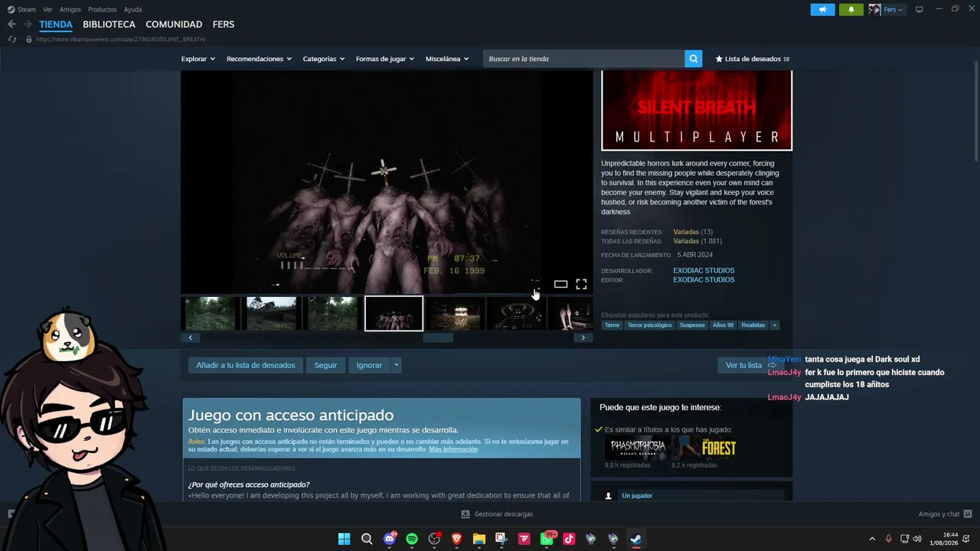Open The Forest similar game thumbnail
980x551 pixels.
[x=704, y=448]
